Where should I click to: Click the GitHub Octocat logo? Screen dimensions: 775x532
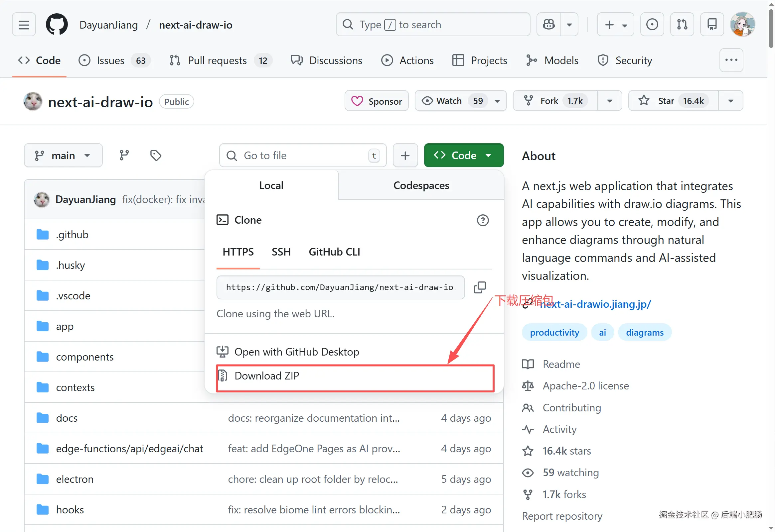[57, 25]
